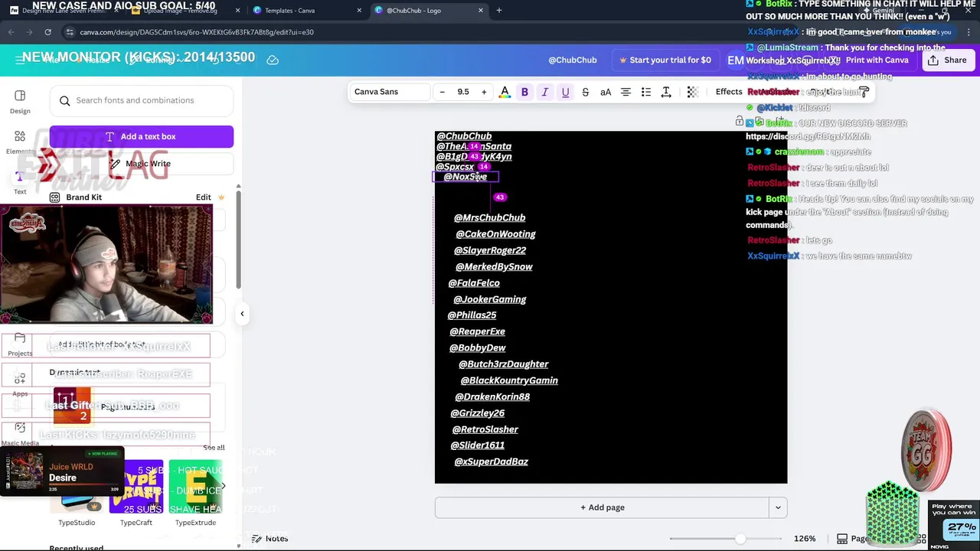Select the copy style paint roller
This screenshot has width=980, height=551.
(x=864, y=92)
